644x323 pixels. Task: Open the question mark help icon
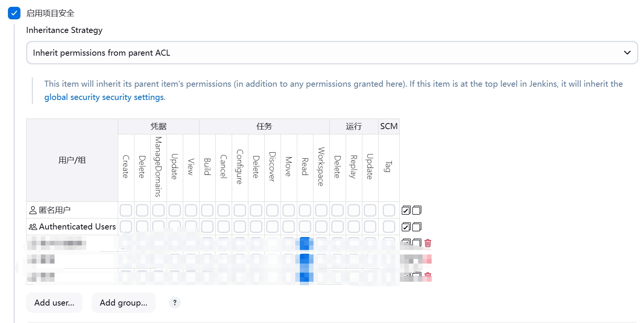click(175, 303)
